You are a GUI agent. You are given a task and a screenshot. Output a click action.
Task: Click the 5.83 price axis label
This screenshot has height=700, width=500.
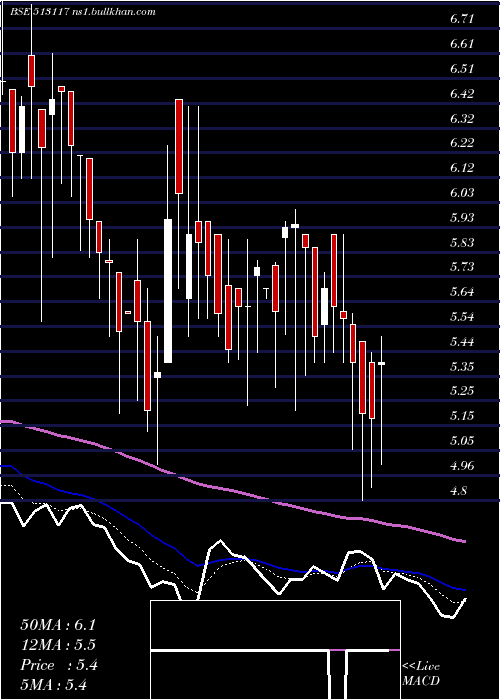point(462,242)
